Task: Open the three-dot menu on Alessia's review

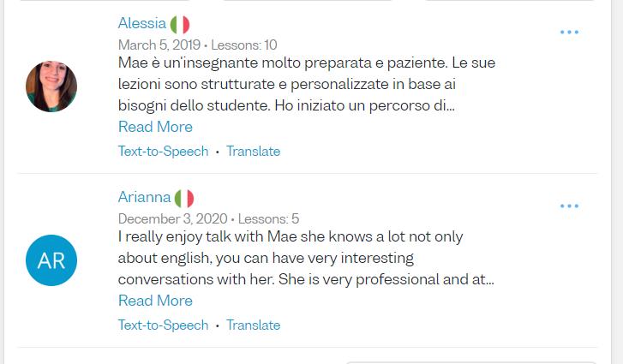Action: click(569, 33)
